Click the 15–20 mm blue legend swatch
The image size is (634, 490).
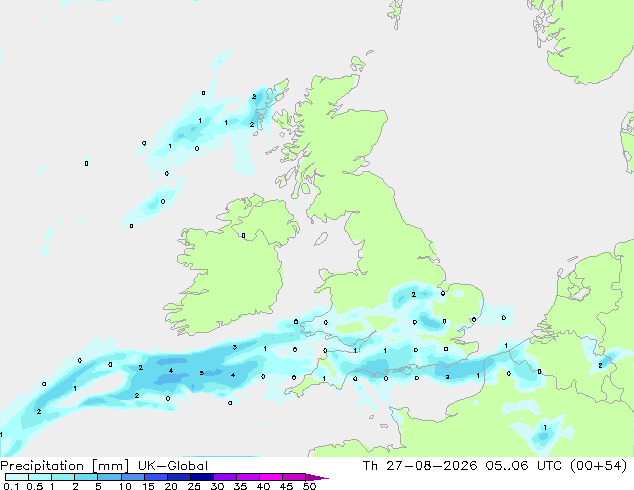pyautogui.click(x=156, y=477)
